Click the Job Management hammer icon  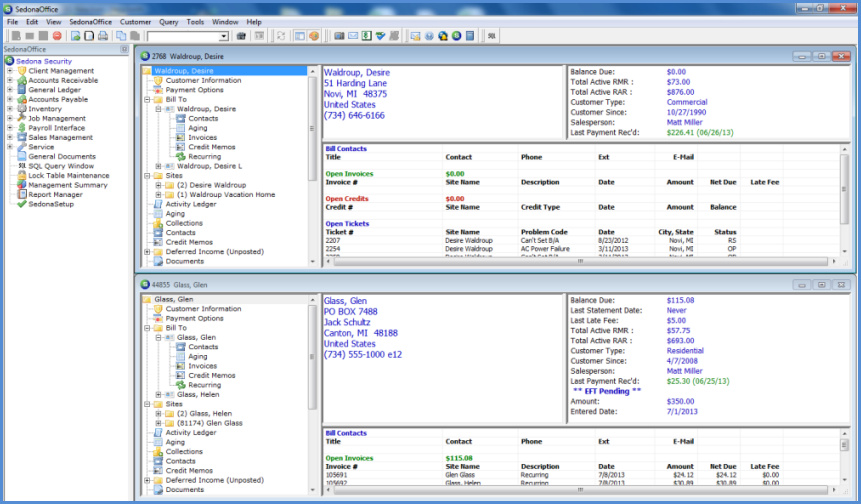pyautogui.click(x=22, y=118)
